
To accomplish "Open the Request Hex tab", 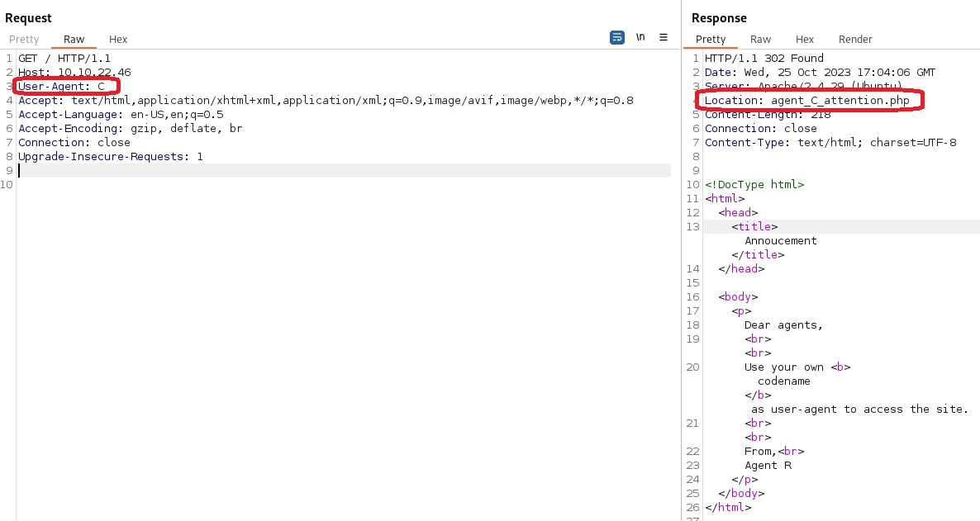I will pos(118,40).
